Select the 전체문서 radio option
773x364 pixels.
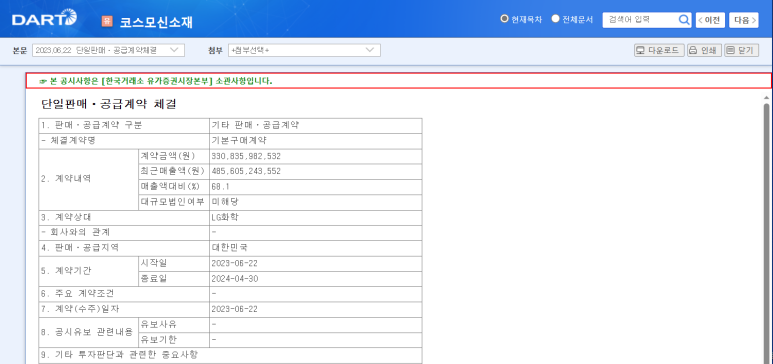tap(556, 19)
